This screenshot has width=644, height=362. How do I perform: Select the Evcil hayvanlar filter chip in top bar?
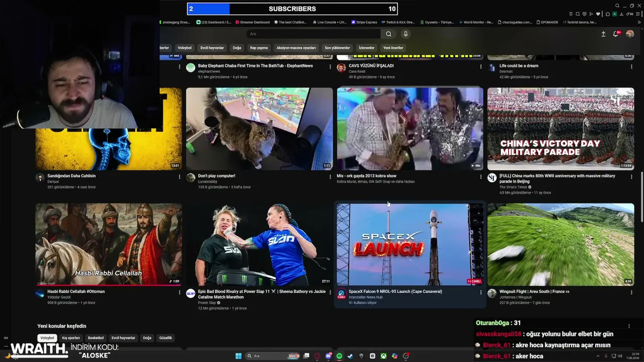(212, 48)
